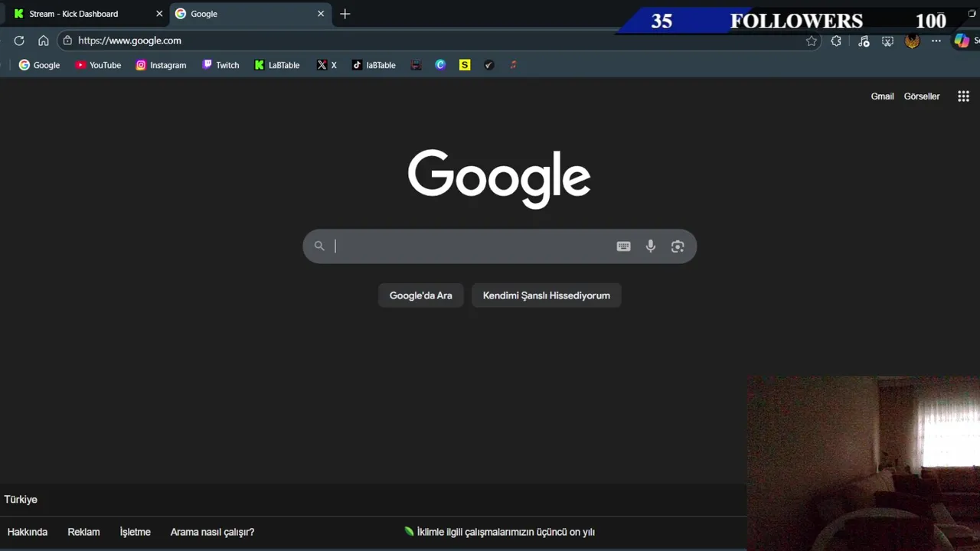This screenshot has height=551, width=980.
Task: Open the browser extensions puzzle icon
Action: tap(836, 41)
